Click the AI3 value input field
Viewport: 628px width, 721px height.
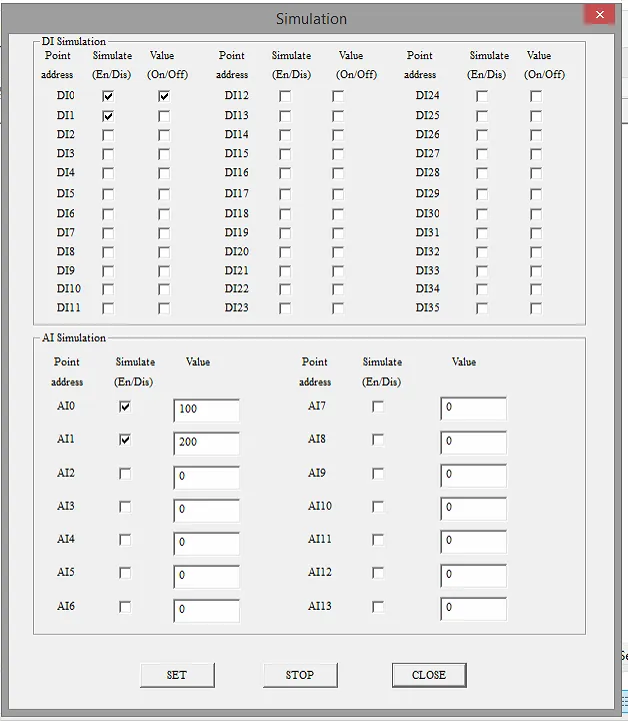point(206,510)
